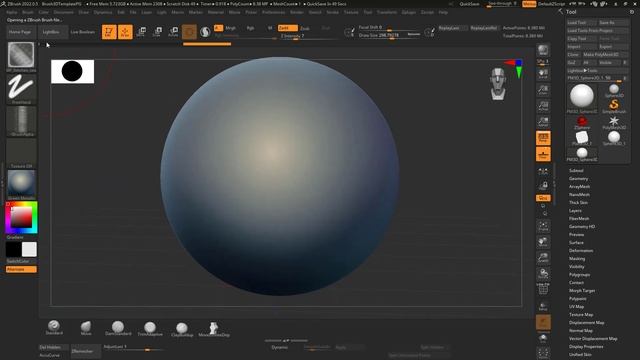Click the camera head orientation widget
Image resolution: width=640 pixels, height=360 pixels.
pos(498,84)
